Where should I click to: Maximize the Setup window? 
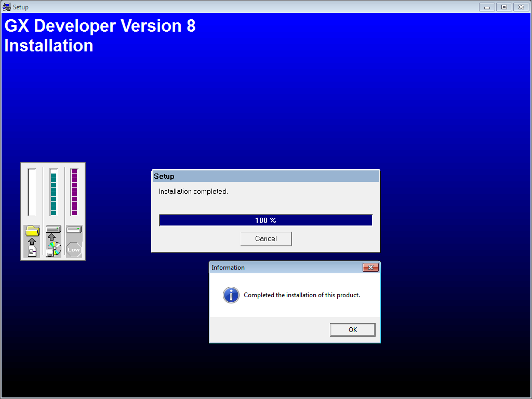(x=504, y=7)
